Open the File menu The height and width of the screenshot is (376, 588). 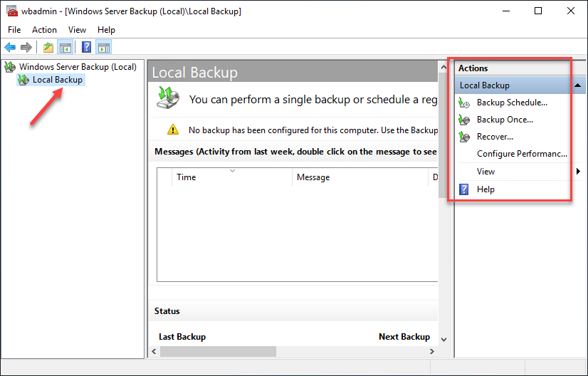click(x=14, y=30)
